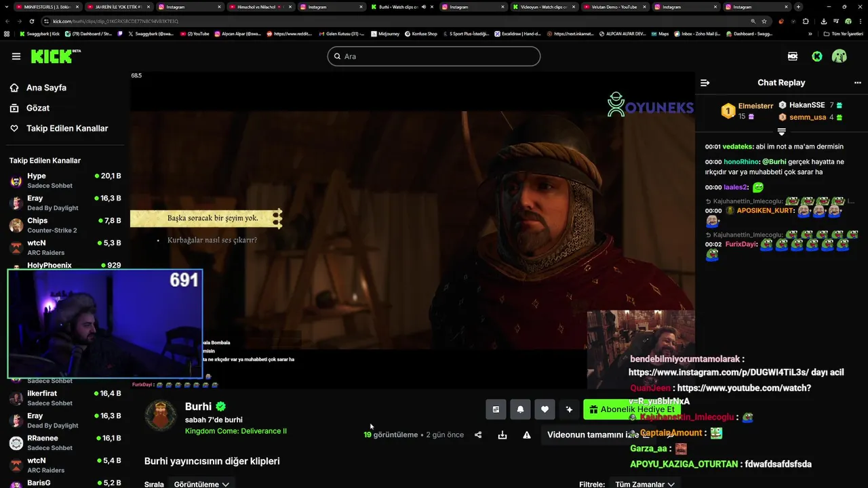Open the Tüm Zamanlar filter dropdown
The image size is (868, 488).
(645, 484)
